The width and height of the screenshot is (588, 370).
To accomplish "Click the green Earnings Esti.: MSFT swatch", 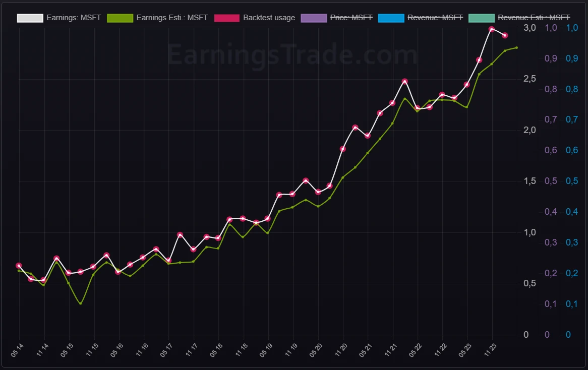I will [120, 18].
